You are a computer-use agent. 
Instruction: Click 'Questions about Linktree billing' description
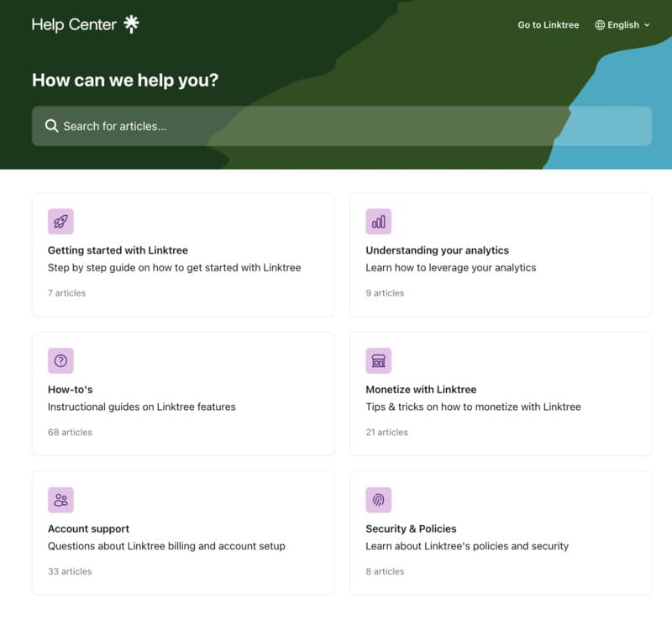166,546
